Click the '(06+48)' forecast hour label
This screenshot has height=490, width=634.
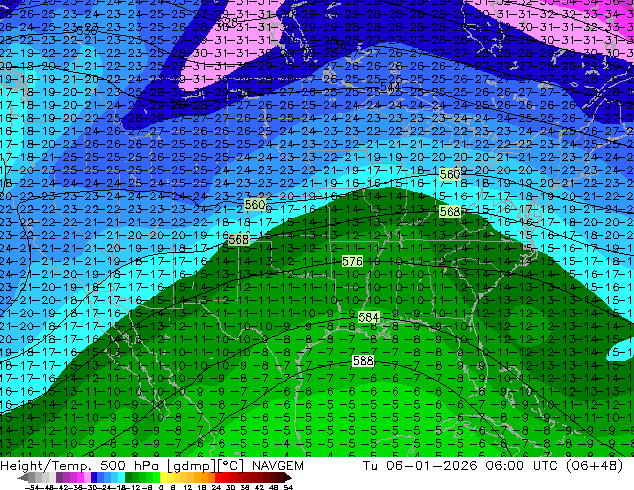coord(594,466)
